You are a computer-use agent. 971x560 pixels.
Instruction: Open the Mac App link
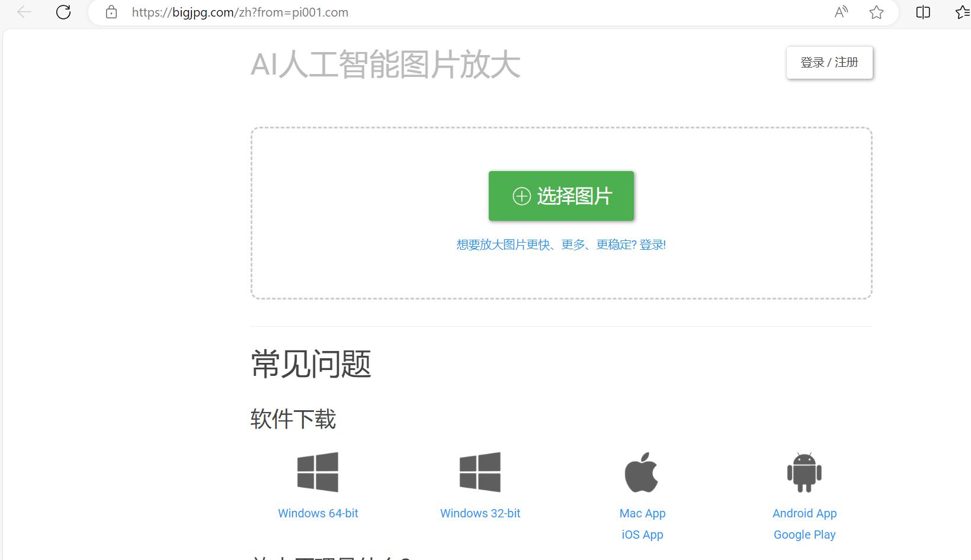[x=643, y=513]
